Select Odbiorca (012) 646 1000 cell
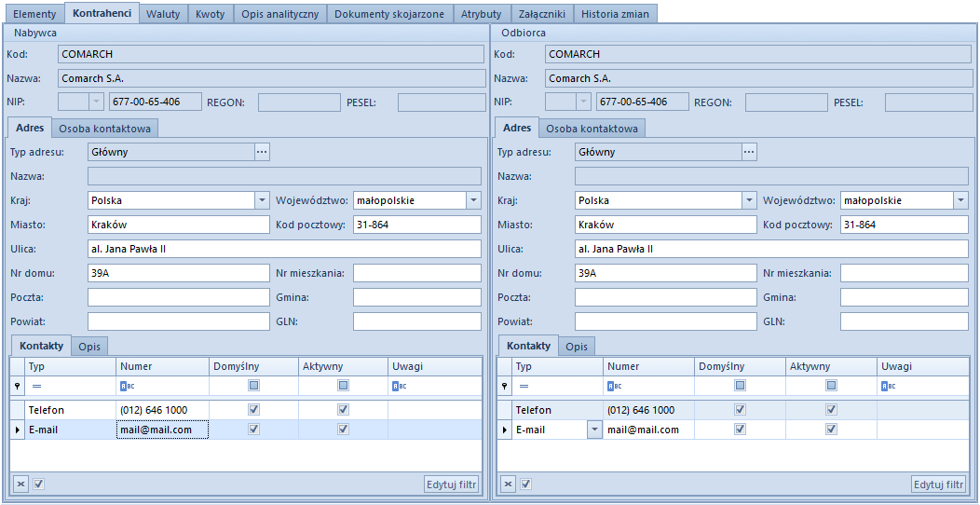This screenshot has height=505, width=980. coord(648,410)
